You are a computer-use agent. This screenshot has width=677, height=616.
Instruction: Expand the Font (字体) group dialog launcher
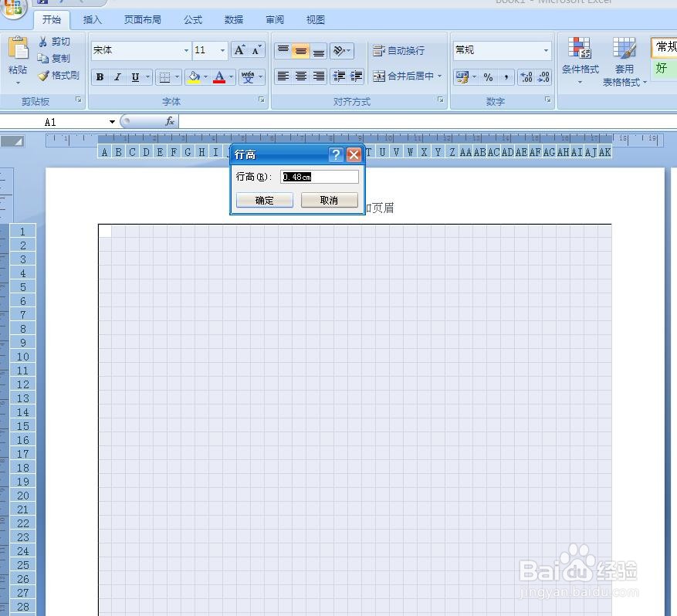point(262,100)
